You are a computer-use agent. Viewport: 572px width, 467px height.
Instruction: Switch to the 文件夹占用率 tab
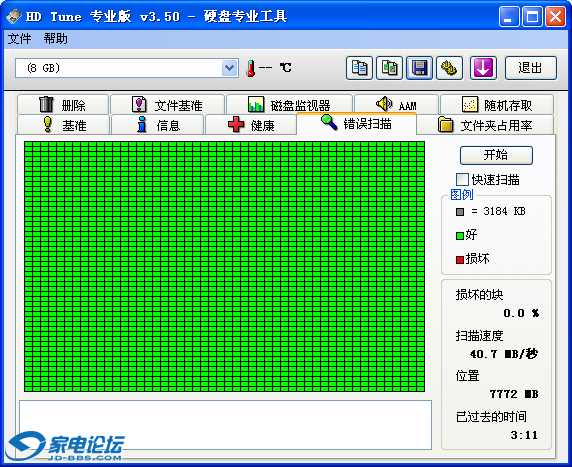tap(485, 124)
